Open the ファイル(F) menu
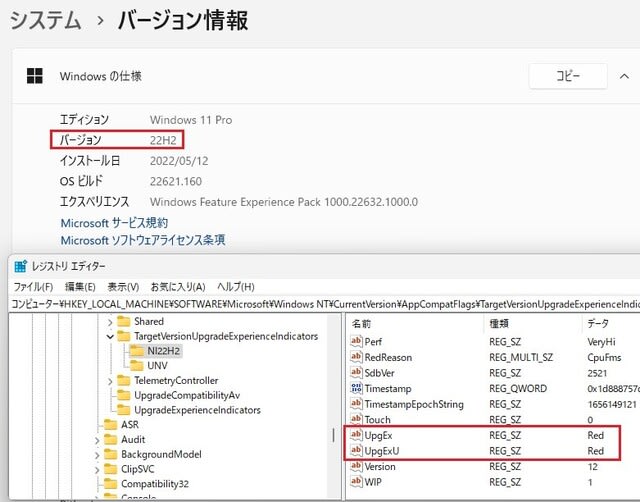Image resolution: width=640 pixels, height=502 pixels. [x=33, y=287]
